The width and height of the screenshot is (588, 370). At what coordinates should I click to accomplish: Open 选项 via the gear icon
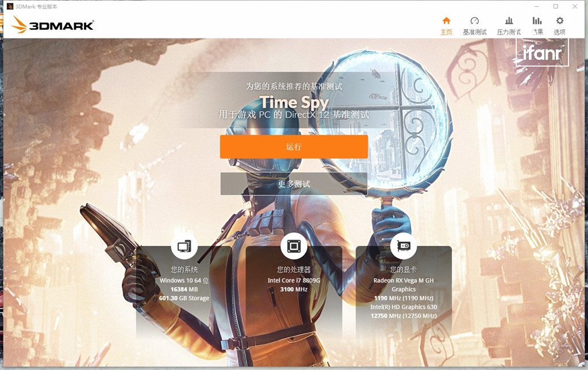[x=559, y=21]
